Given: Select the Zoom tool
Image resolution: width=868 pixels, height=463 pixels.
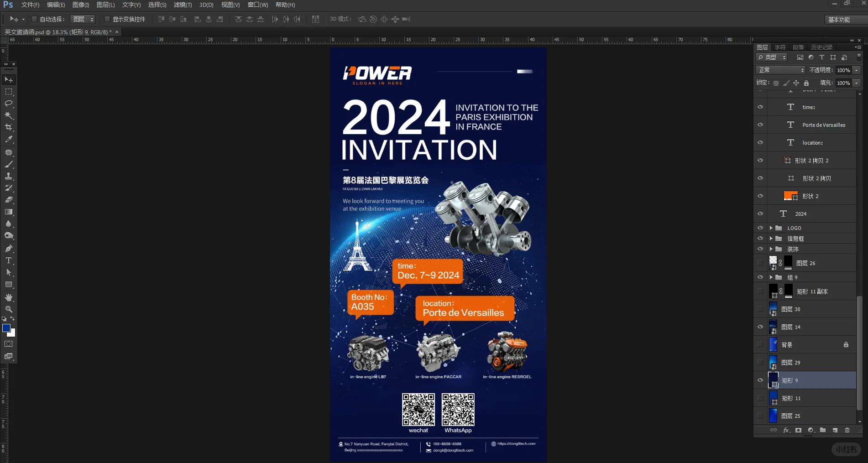Looking at the screenshot, I should pyautogui.click(x=9, y=309).
